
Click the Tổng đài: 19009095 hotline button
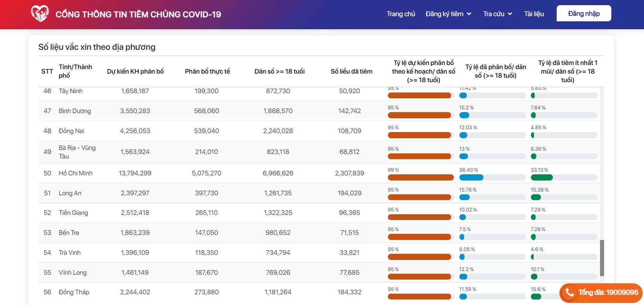click(601, 293)
